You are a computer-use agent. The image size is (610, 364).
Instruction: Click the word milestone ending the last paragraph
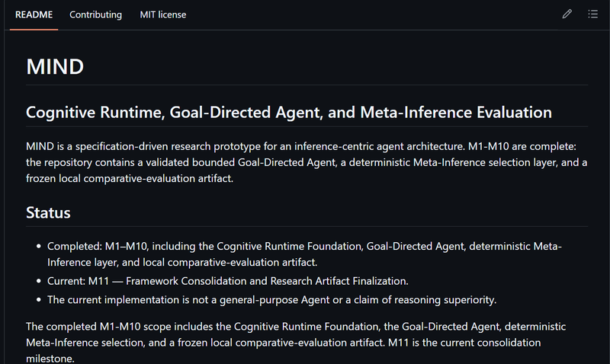[49, 358]
